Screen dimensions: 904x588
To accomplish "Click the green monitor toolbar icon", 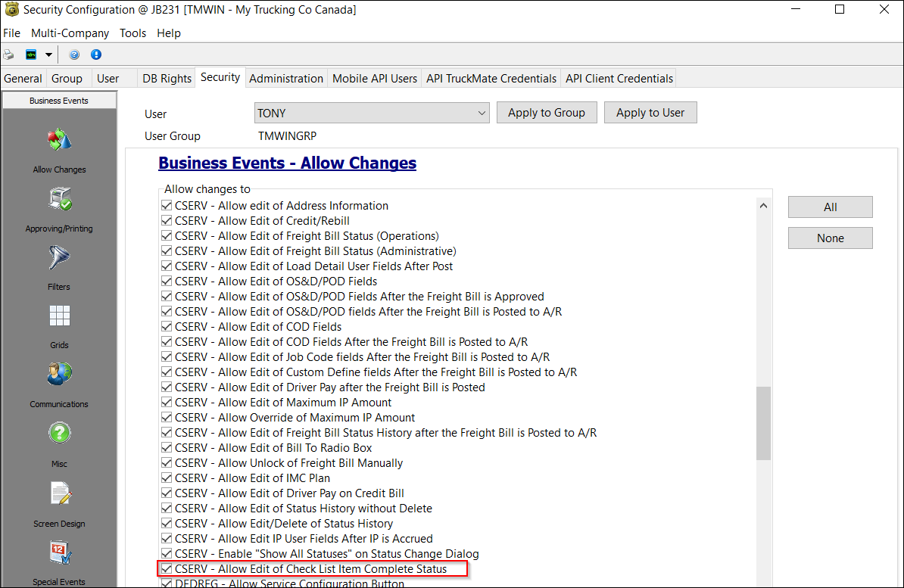I will pos(31,54).
